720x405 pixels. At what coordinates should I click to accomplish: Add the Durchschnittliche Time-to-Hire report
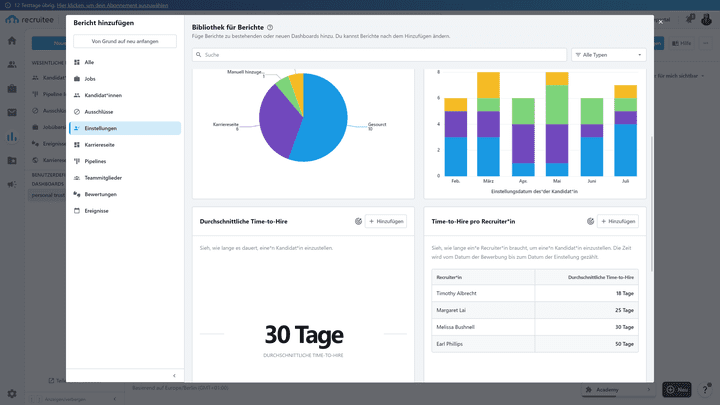coord(386,221)
